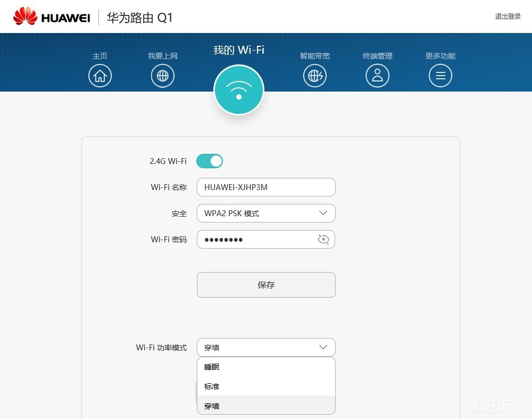Open the 主页 home icon
Viewport: 532px width, 419px height.
pos(100,76)
